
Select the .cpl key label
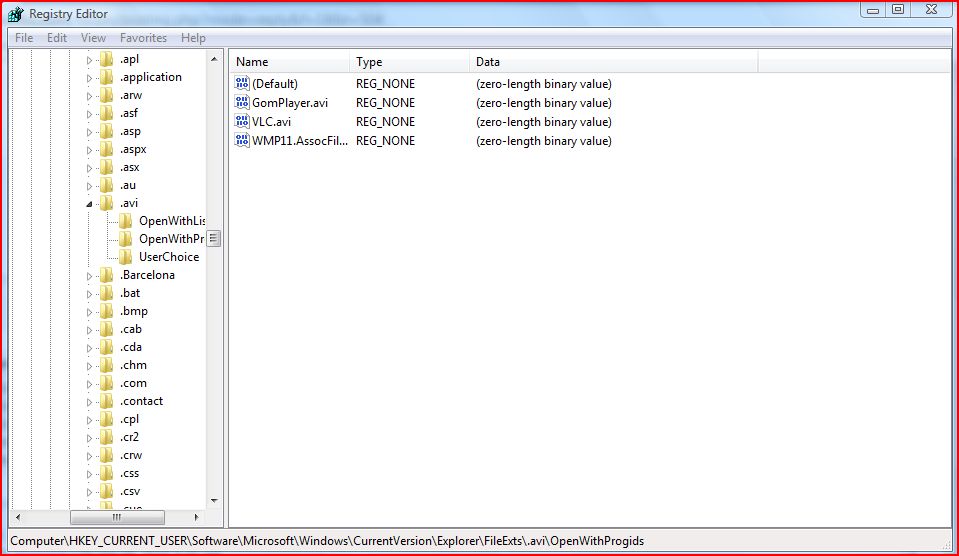pos(130,419)
